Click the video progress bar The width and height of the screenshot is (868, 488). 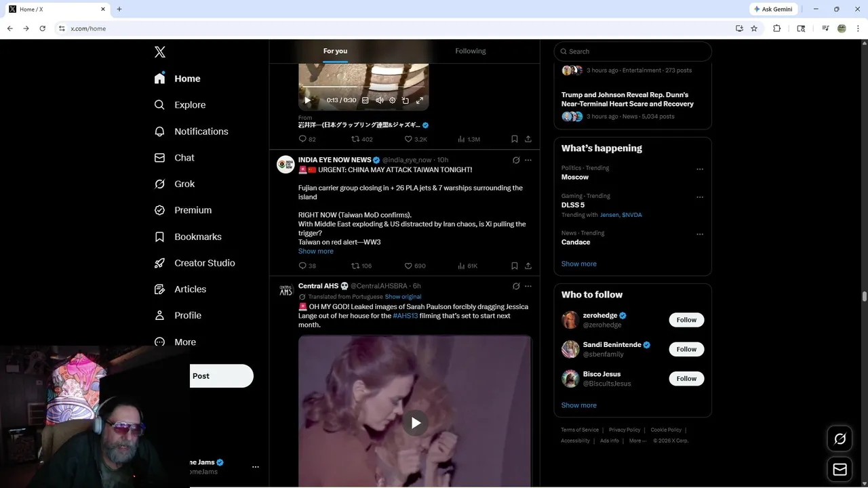(363, 87)
